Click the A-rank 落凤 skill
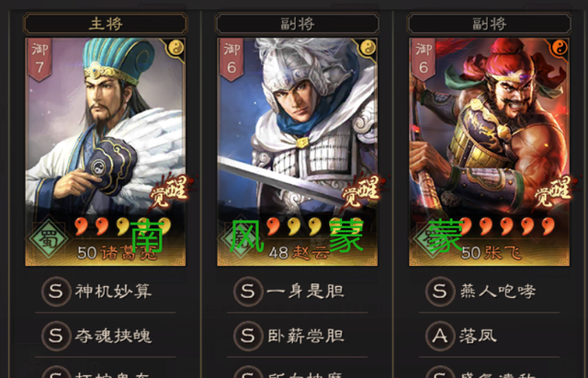This screenshot has height=378, width=588. pos(490,336)
